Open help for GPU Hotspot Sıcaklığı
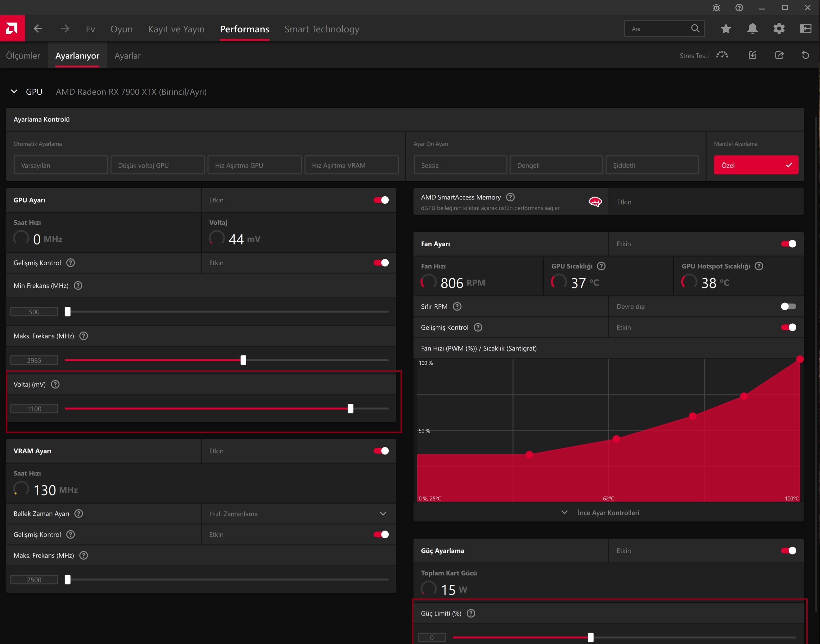820x644 pixels. pos(759,266)
